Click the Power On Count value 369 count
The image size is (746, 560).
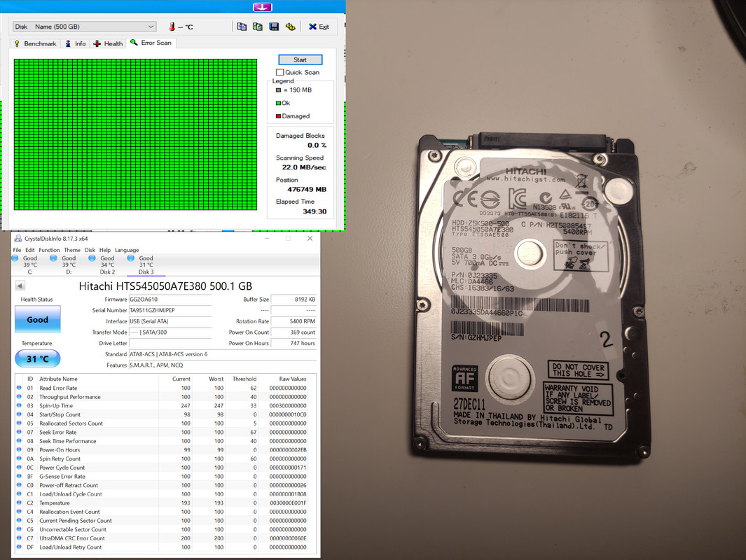click(293, 332)
